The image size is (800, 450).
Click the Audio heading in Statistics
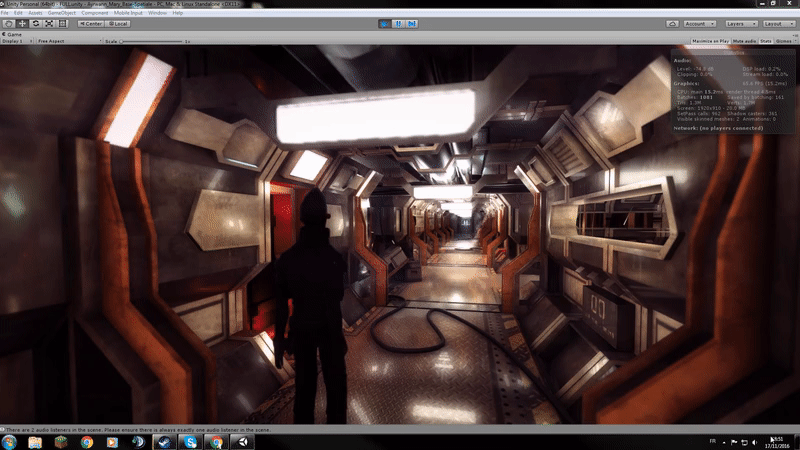(682, 61)
